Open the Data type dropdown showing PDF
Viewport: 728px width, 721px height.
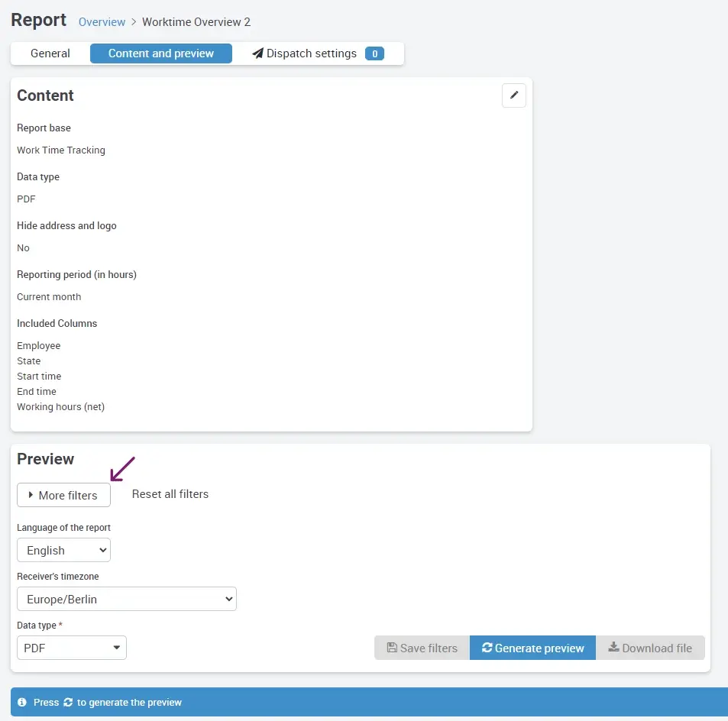(71, 647)
